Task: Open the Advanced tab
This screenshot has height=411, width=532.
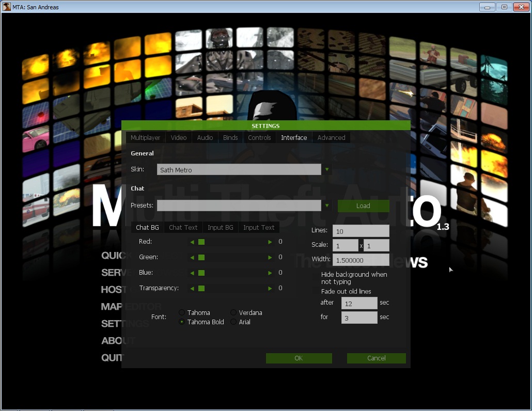Action: [331, 138]
